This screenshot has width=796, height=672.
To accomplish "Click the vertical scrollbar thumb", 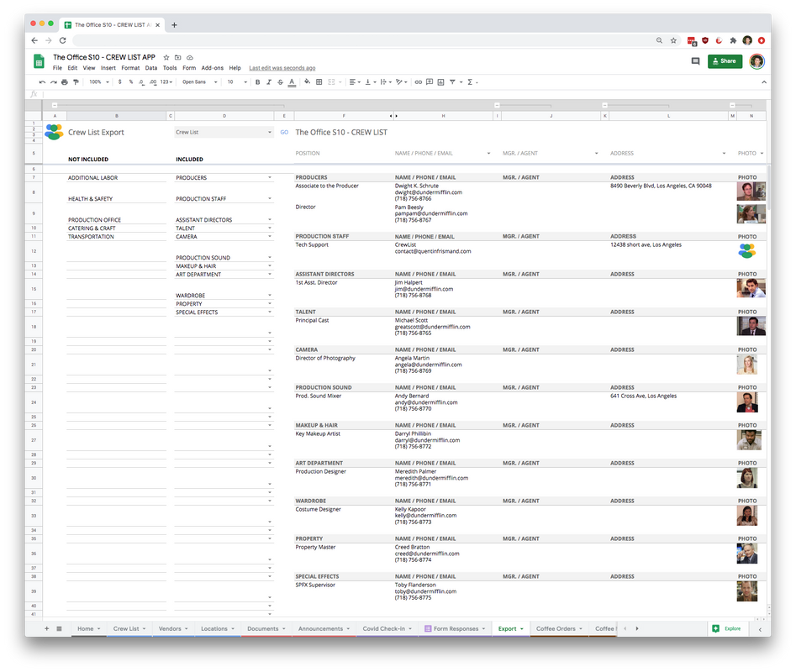I will pyautogui.click(x=769, y=186).
